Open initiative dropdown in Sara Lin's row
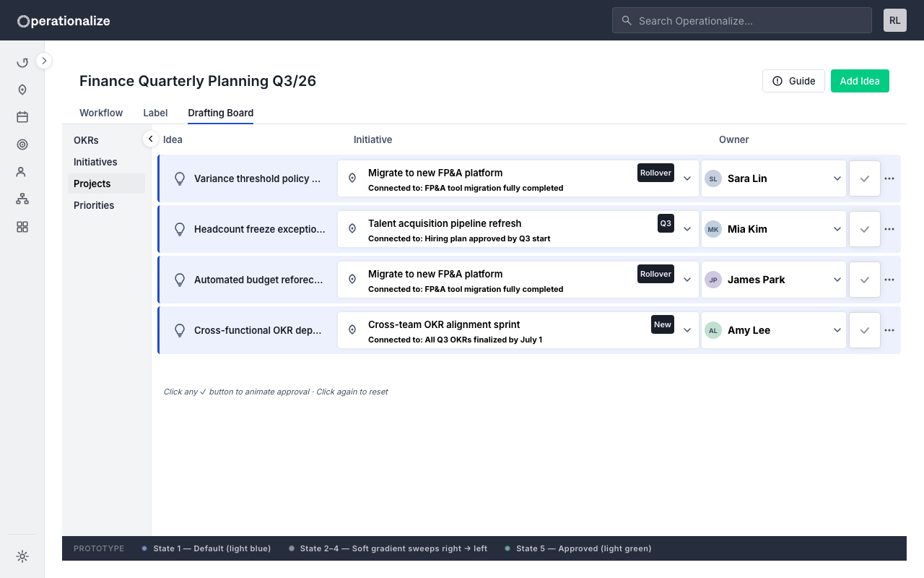Viewport: 924px width, 578px height. coord(687,178)
